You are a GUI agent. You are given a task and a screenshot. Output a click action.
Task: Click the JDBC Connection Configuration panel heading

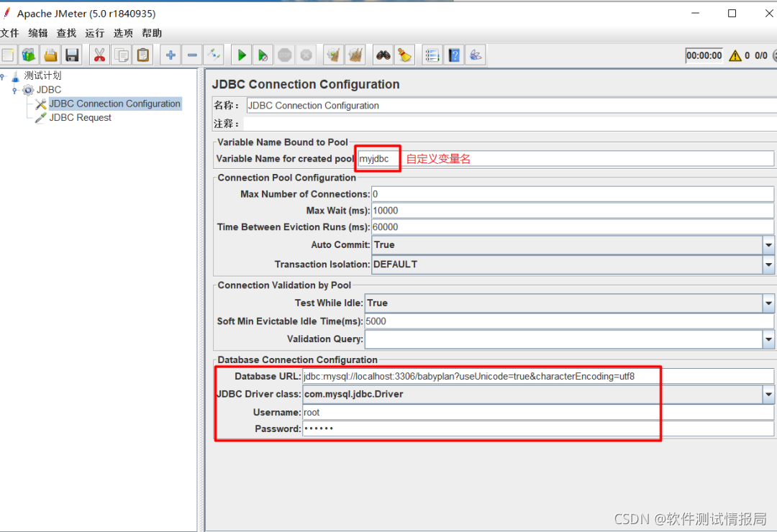pos(306,84)
